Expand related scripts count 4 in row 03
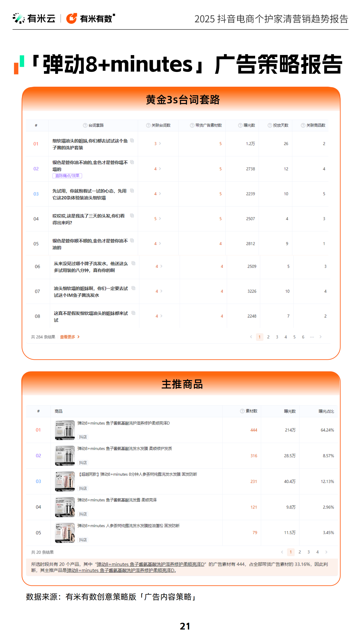 [x=157, y=194]
